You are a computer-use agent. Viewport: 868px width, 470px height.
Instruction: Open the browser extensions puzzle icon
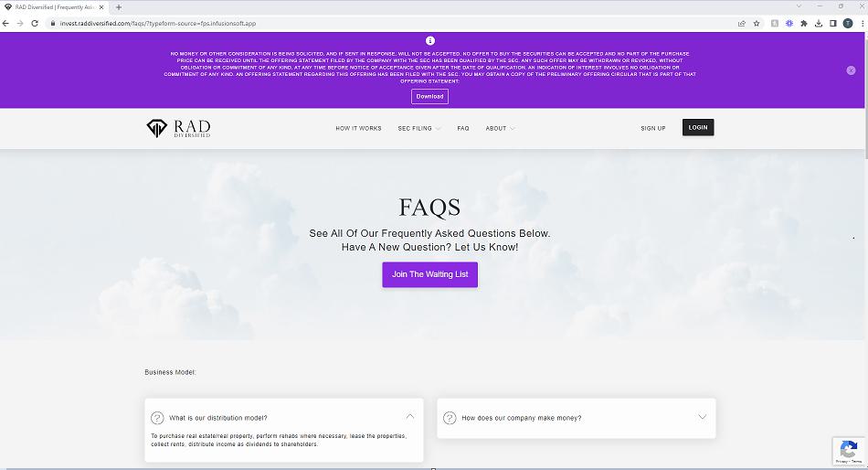click(x=804, y=23)
